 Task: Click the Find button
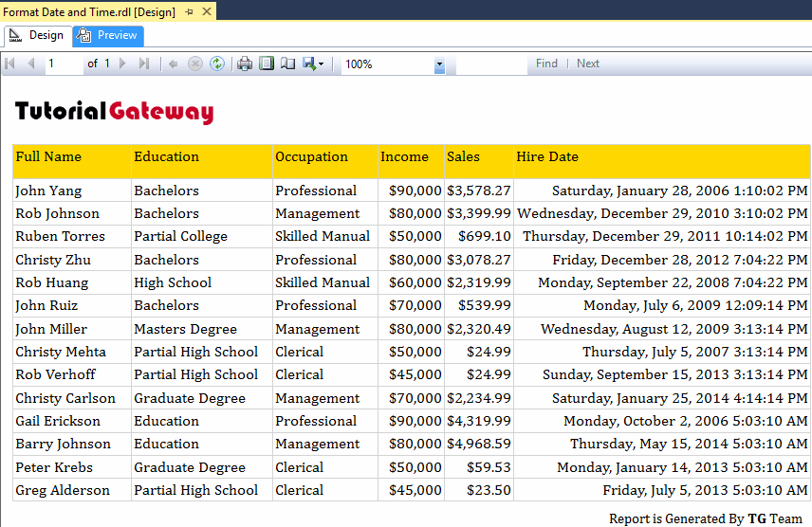pyautogui.click(x=546, y=64)
